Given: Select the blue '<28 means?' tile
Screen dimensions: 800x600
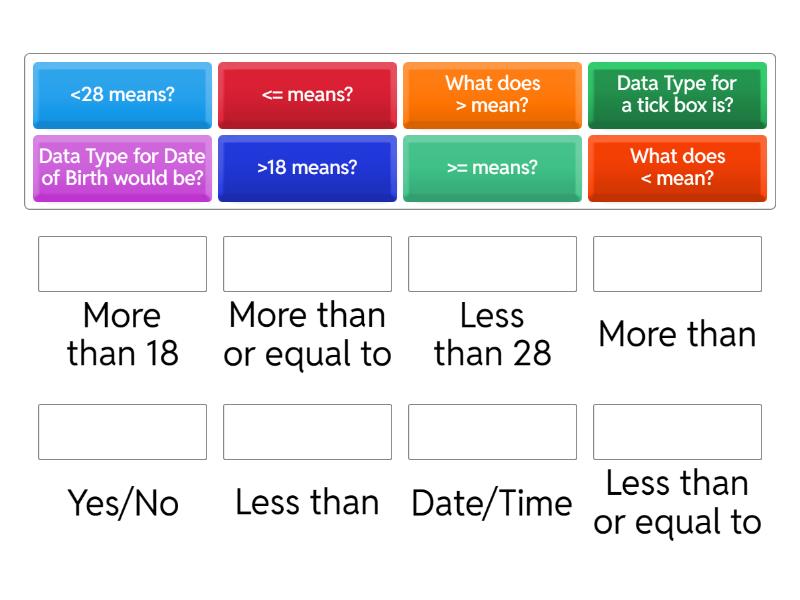Looking at the screenshot, I should 122,95.
